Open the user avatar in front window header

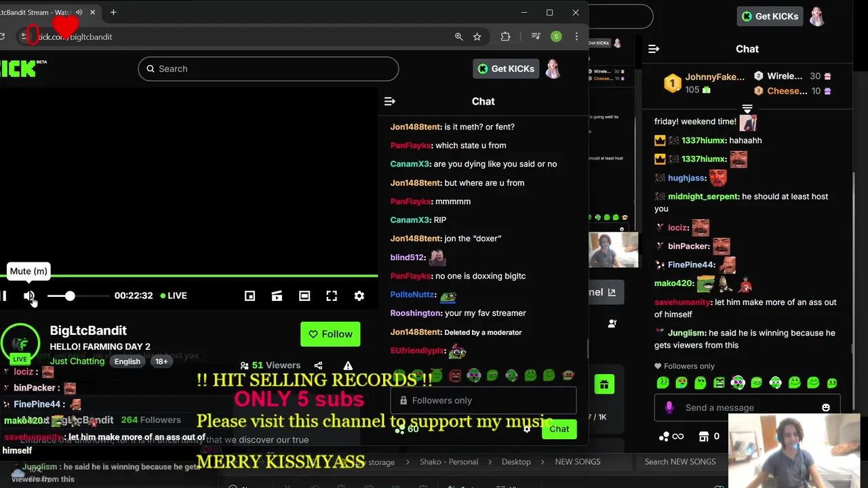pyautogui.click(x=553, y=68)
